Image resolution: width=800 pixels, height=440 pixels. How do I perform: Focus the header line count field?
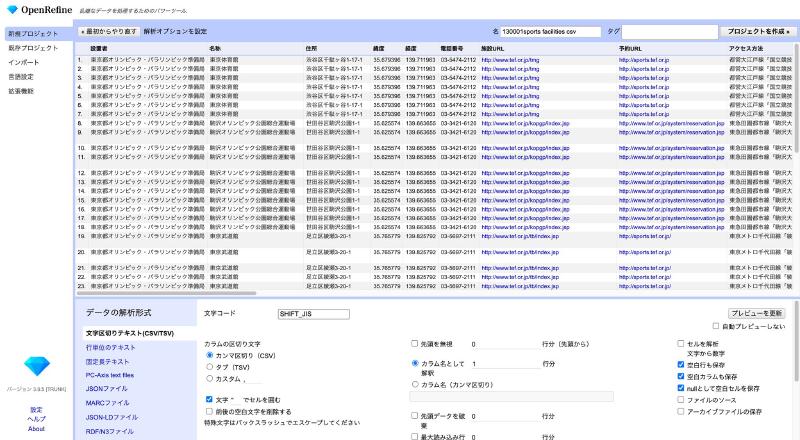point(505,364)
